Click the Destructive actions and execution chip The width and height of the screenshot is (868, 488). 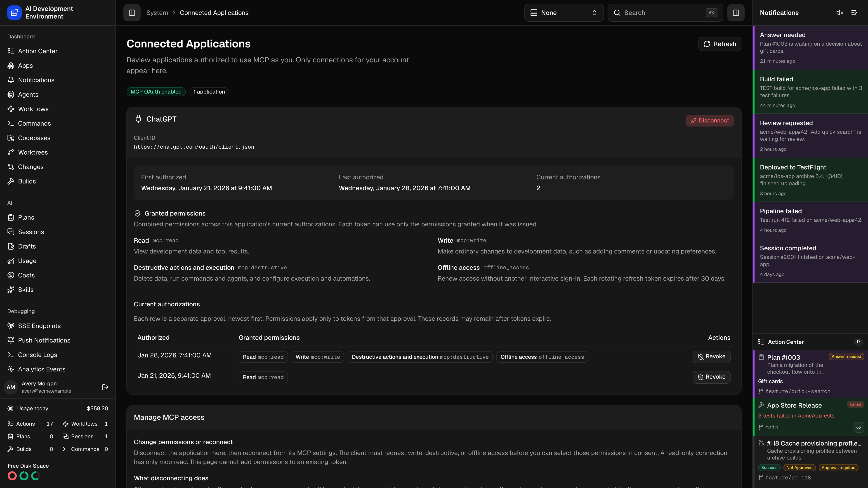(x=420, y=357)
